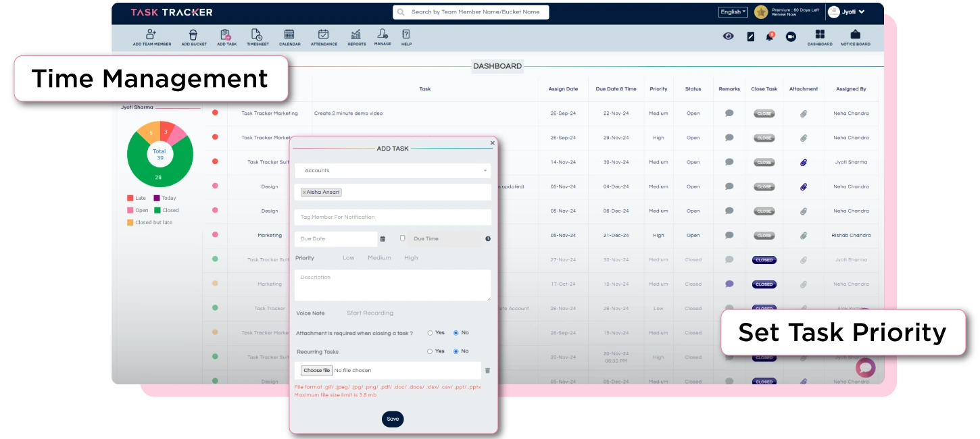Click the Closed but late legend swatch

[130, 222]
